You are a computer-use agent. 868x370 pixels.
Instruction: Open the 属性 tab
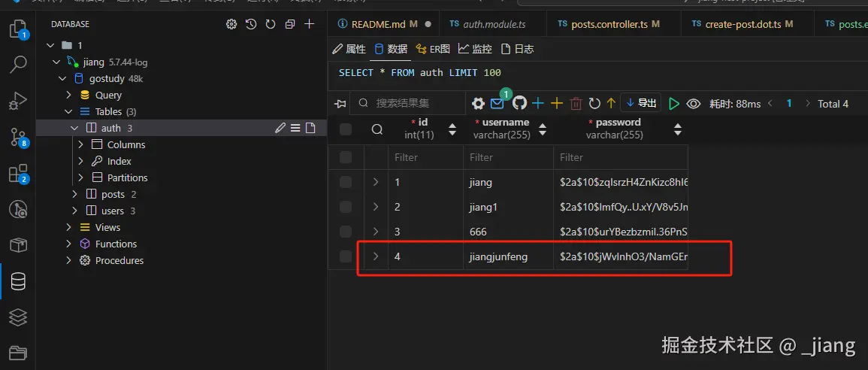click(x=349, y=50)
